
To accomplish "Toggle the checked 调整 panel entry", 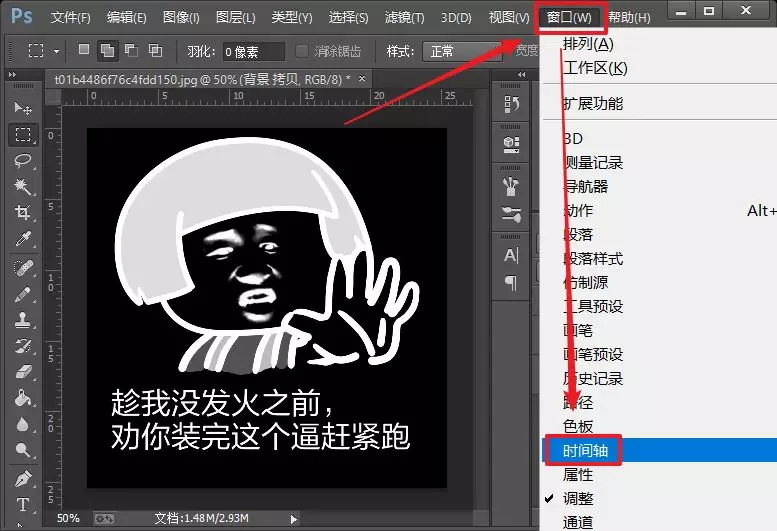I will (x=578, y=498).
